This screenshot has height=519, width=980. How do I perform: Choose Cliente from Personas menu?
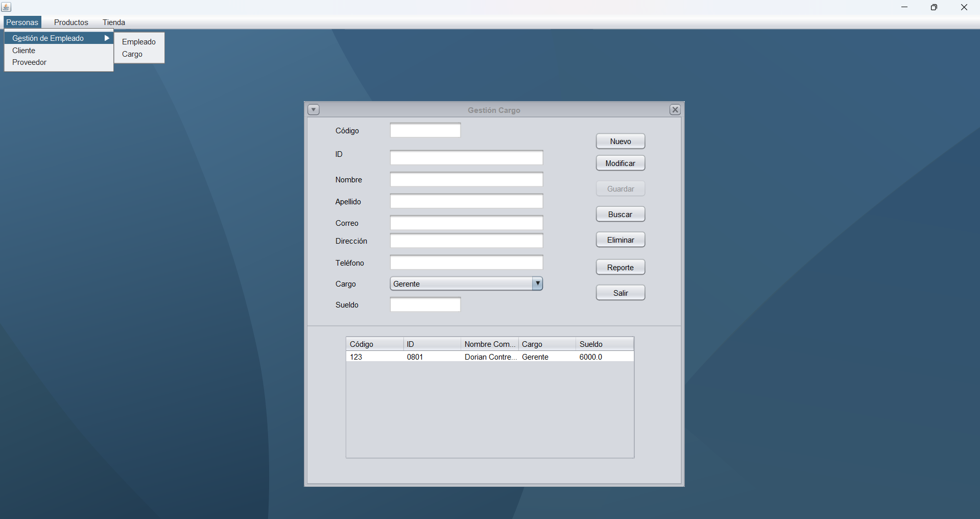click(x=59, y=51)
